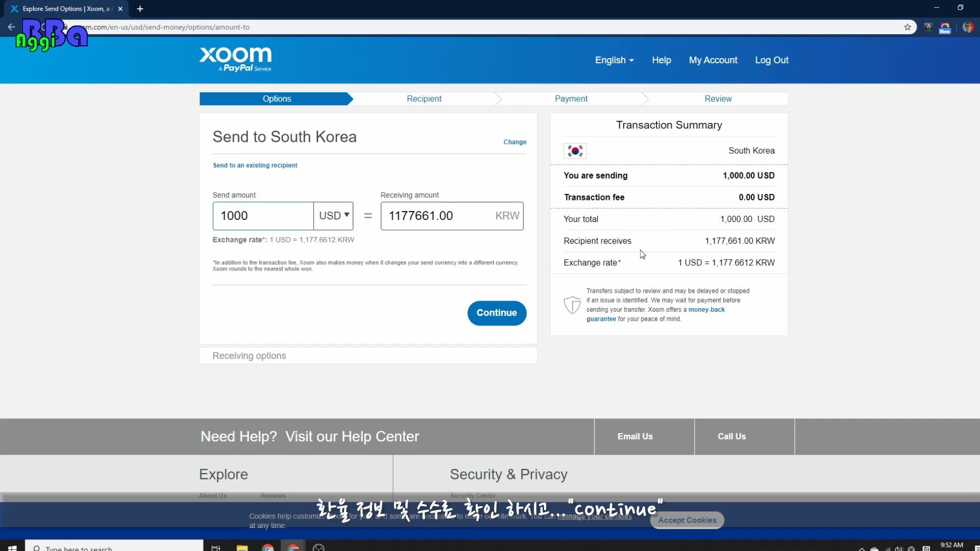980x551 pixels.
Task: Open the 'A' extension in the browser toolbar
Action: (928, 27)
